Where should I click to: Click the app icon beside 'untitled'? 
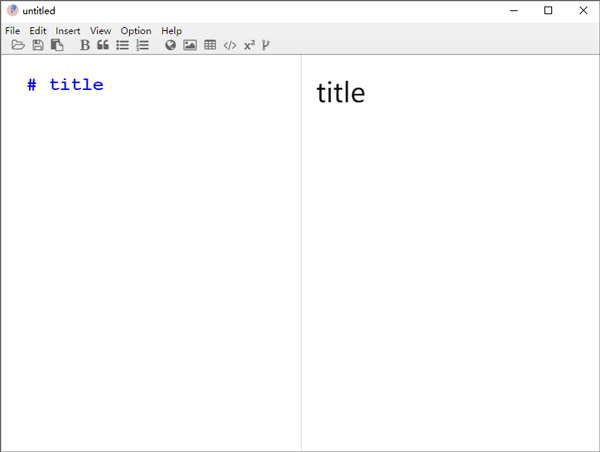[x=13, y=10]
